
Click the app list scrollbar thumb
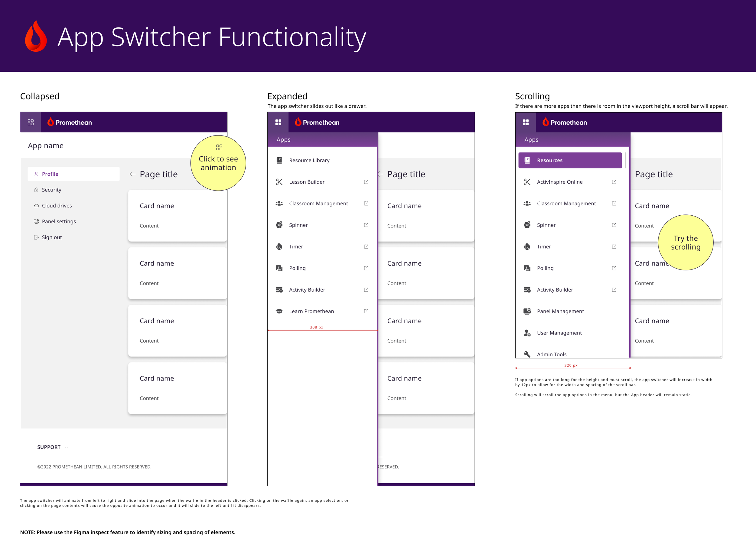625,160
